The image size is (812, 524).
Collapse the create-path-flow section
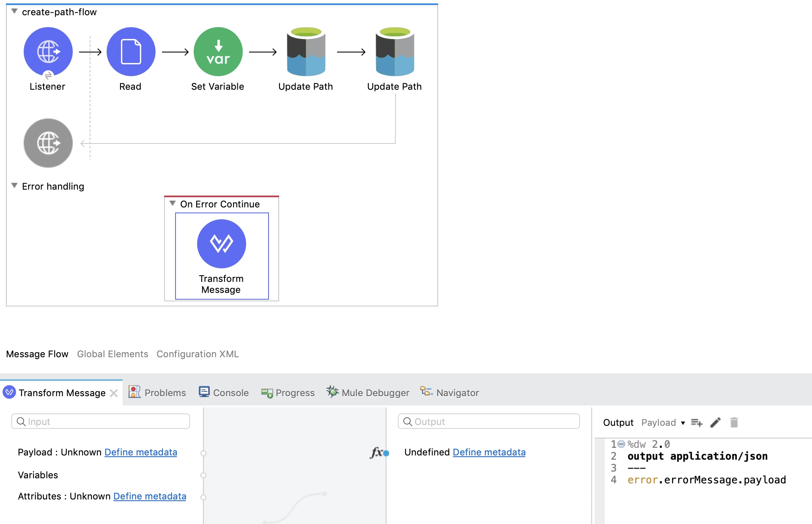point(14,11)
